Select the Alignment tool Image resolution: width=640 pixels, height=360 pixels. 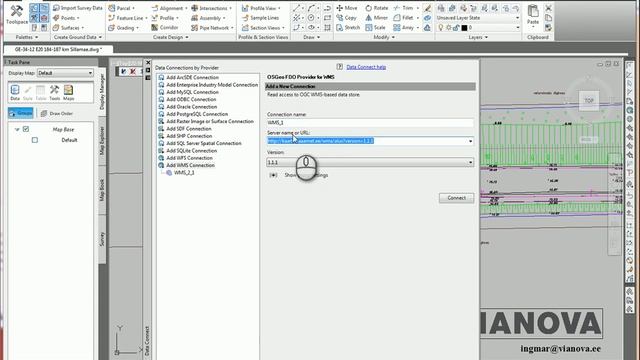pos(169,8)
